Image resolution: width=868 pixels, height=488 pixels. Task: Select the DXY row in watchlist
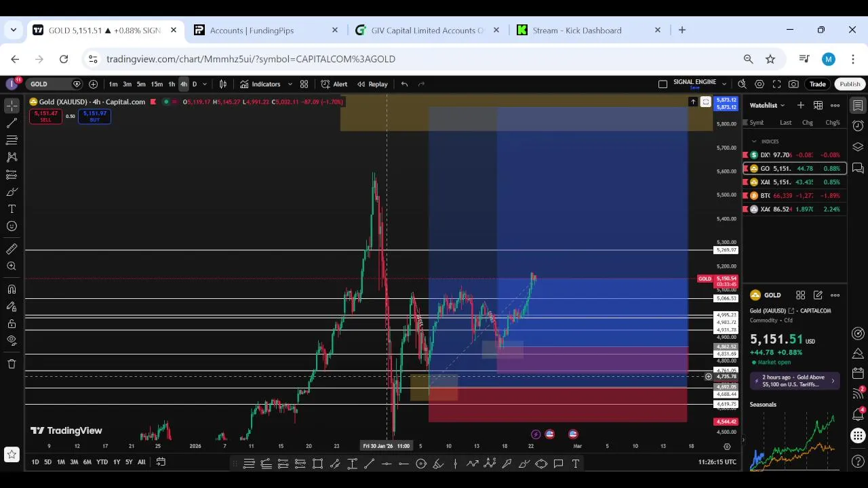click(x=795, y=155)
